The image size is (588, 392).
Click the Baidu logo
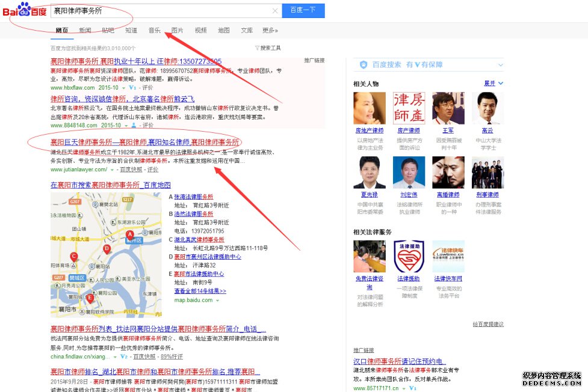coord(25,10)
